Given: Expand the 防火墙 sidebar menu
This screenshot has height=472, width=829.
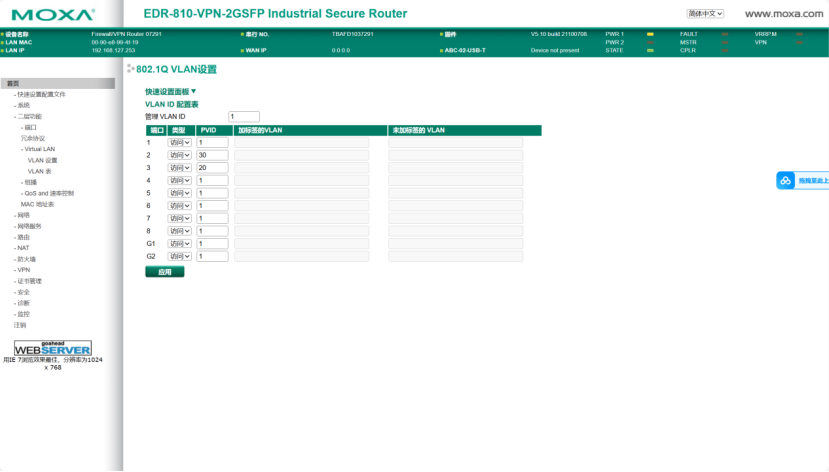Looking at the screenshot, I should (x=26, y=260).
